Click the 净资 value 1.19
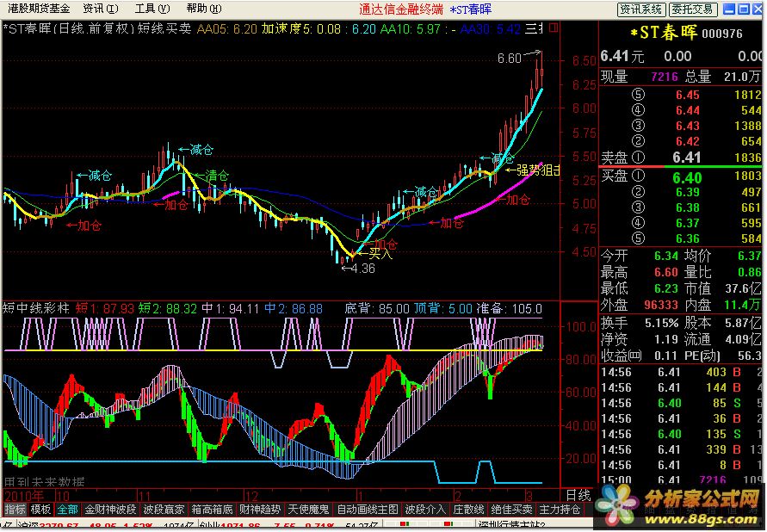Viewport: 767px width, 532px height. [x=666, y=339]
